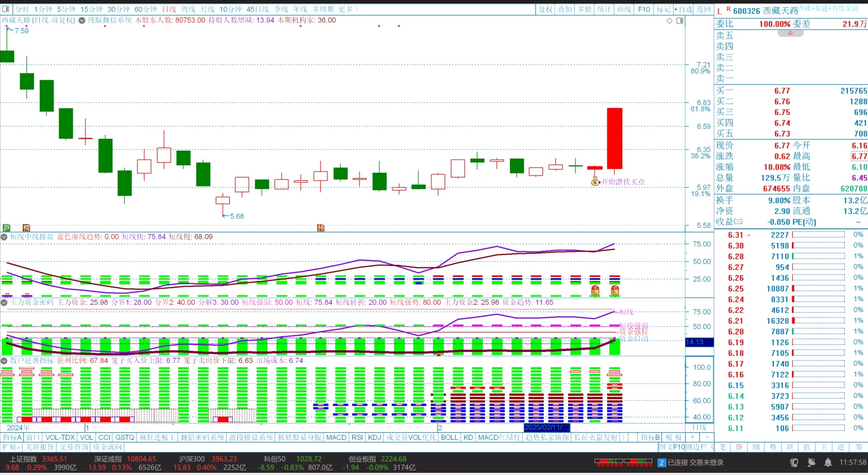868x475 pixels.
Task: Click the 画线 drawing button
Action: click(x=624, y=9)
